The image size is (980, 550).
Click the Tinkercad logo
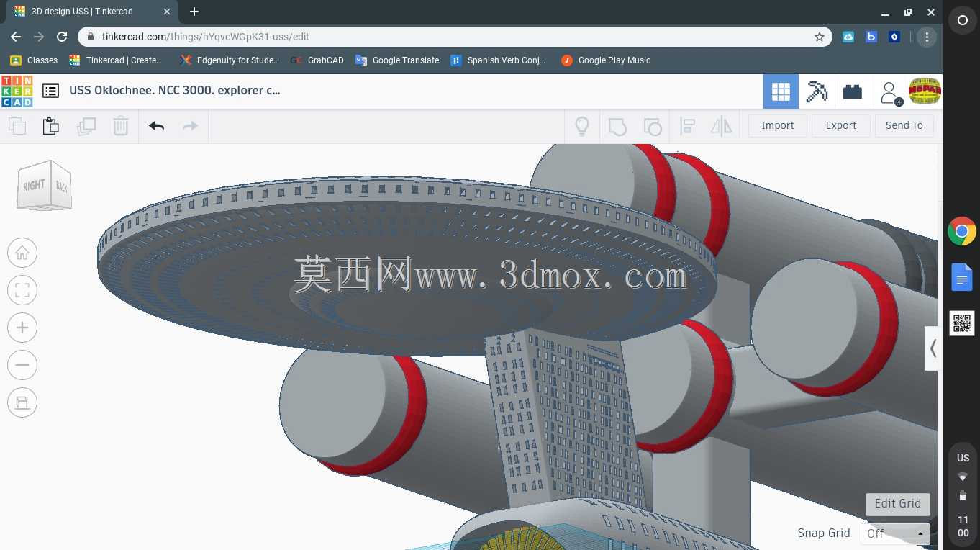(x=17, y=91)
